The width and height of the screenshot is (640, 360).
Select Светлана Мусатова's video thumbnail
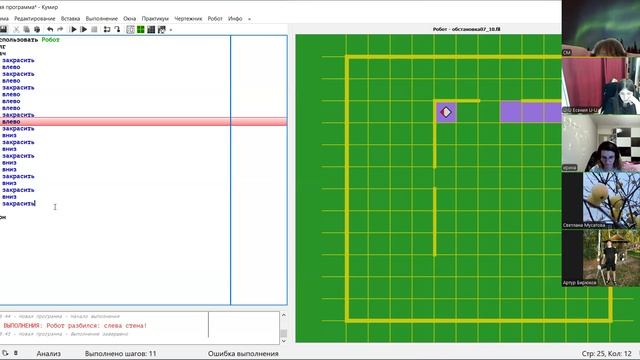(601, 200)
